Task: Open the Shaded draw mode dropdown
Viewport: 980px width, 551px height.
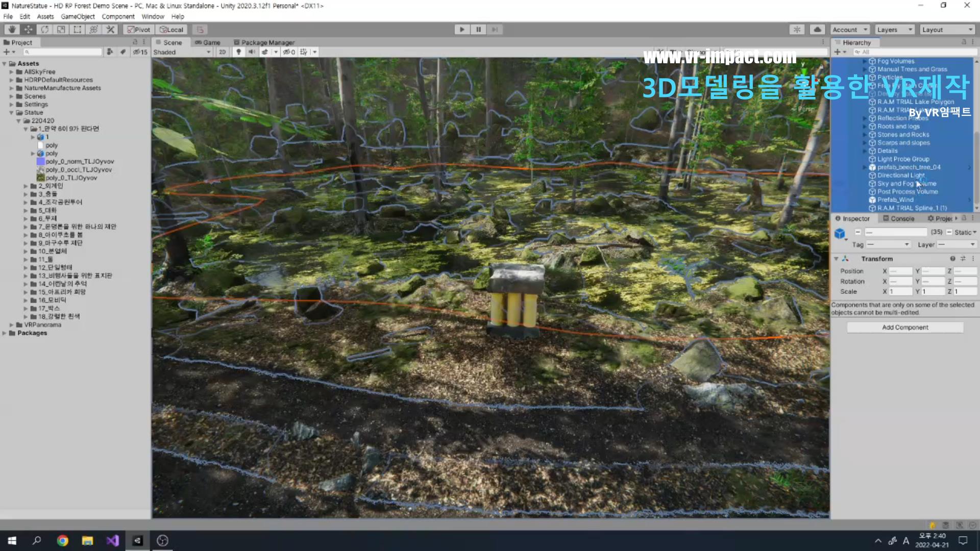Action: (182, 52)
